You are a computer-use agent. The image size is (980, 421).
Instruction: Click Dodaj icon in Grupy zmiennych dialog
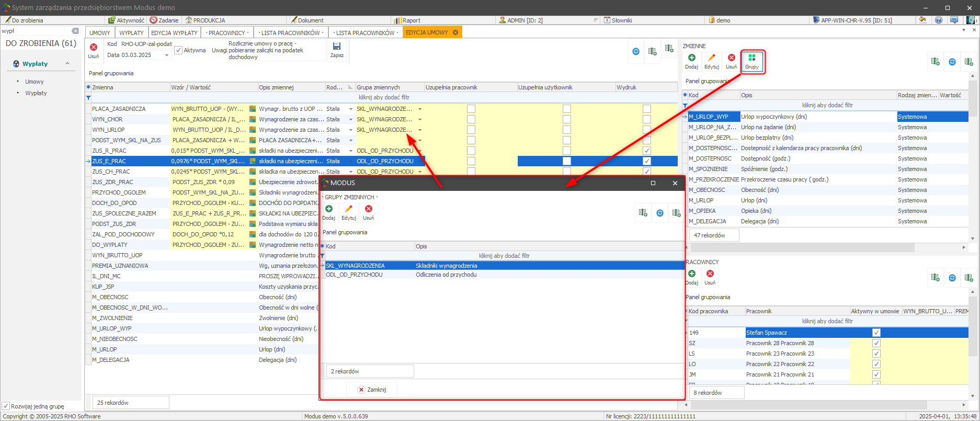pos(329,212)
